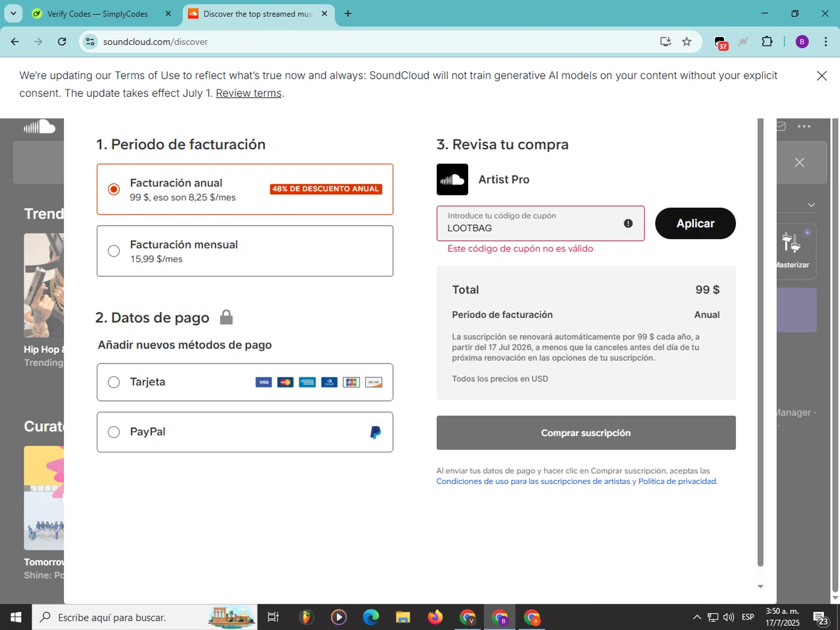This screenshot has width=840, height=630.
Task: Bookmark this page with star icon
Action: pos(687,41)
